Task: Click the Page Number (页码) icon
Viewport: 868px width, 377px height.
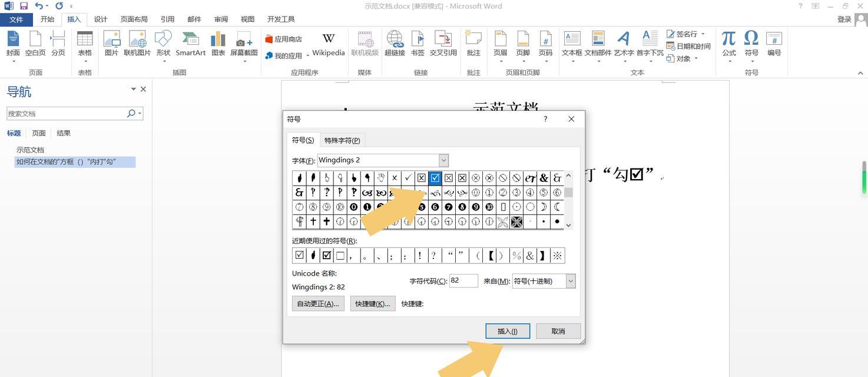Action: pyautogui.click(x=545, y=39)
